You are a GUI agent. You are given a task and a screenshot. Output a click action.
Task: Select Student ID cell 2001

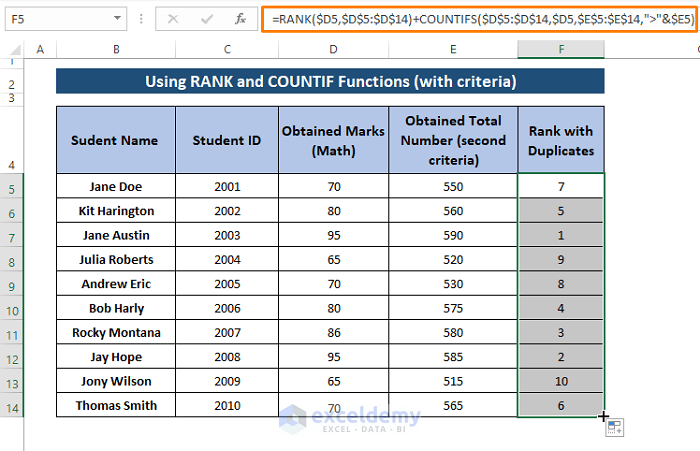(x=227, y=186)
